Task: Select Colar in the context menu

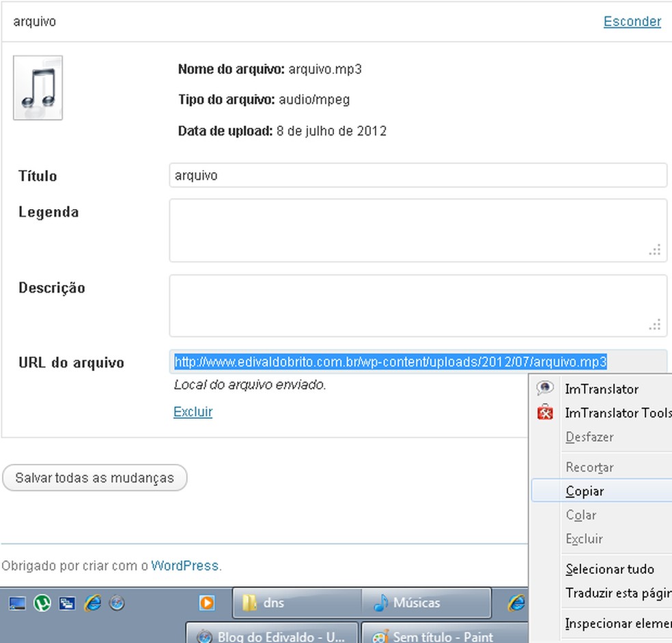Action: coord(602,515)
